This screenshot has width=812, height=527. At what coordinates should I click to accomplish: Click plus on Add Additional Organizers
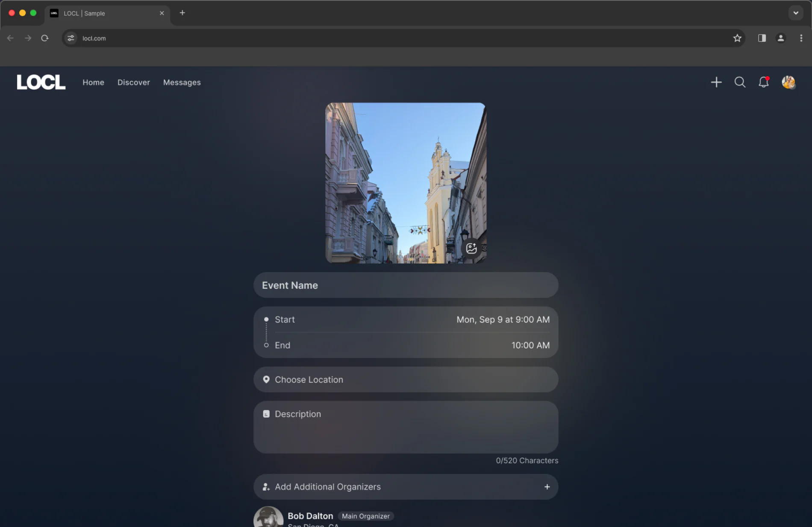[547, 487]
